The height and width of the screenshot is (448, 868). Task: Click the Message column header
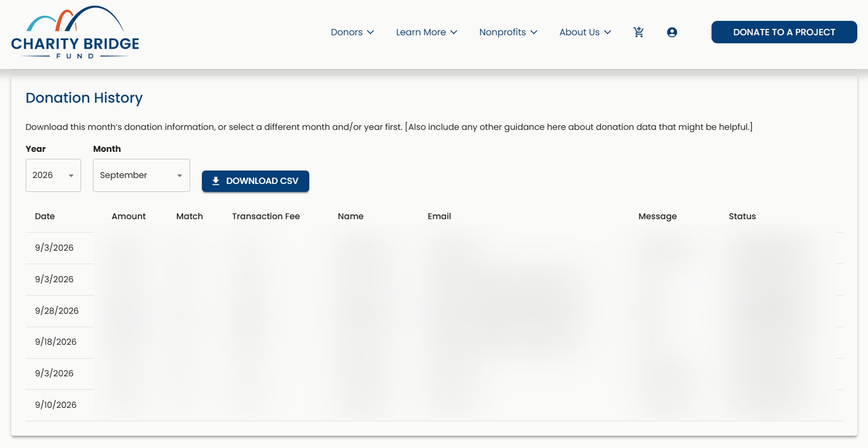[x=658, y=217]
